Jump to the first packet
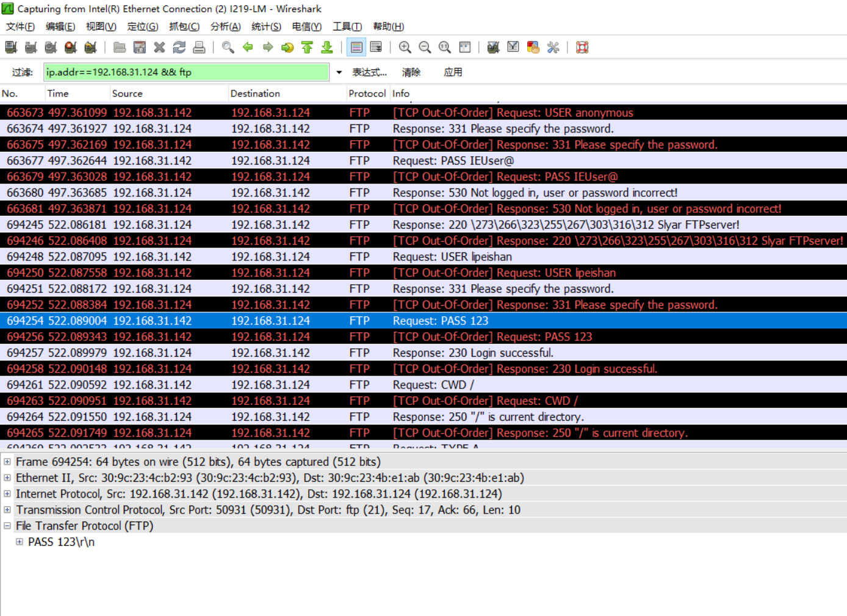Viewport: 847px width, 616px height. click(307, 48)
